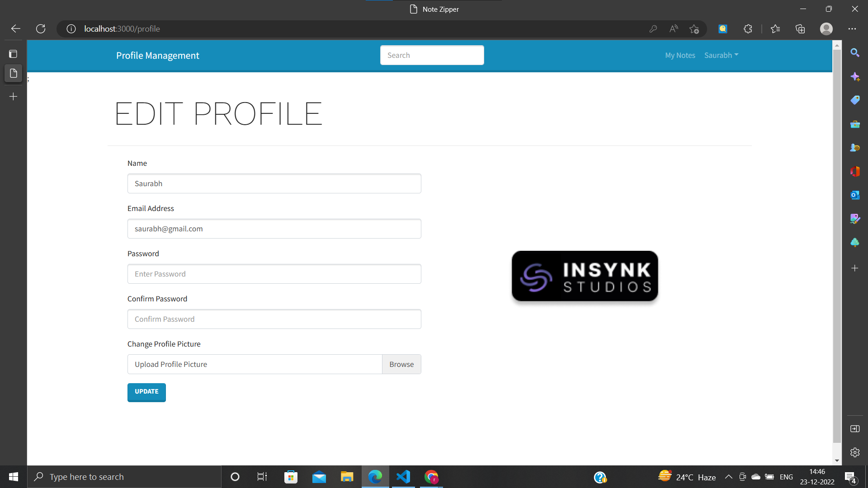
Task: Open Microsoft Office sidebar panel
Action: point(855,171)
